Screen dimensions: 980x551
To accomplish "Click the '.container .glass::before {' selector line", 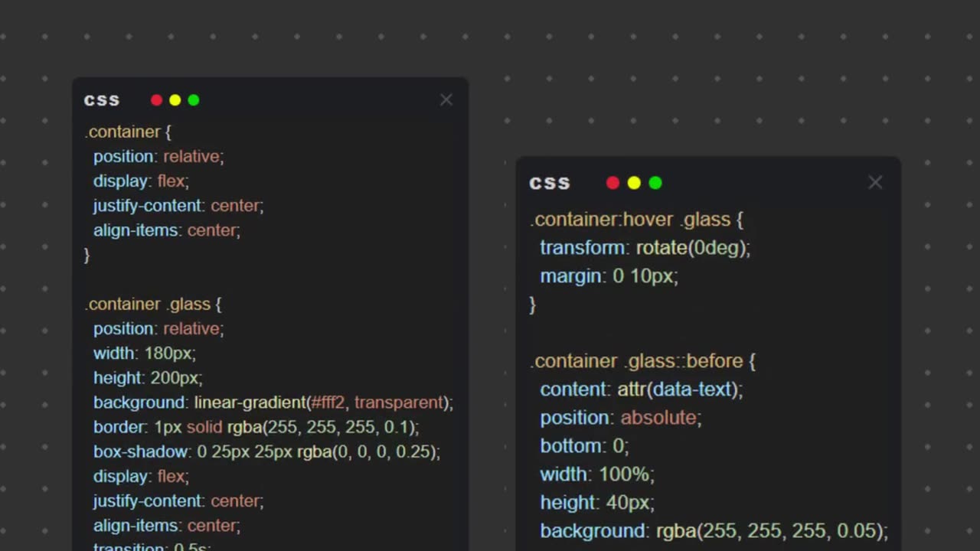I will (643, 361).
